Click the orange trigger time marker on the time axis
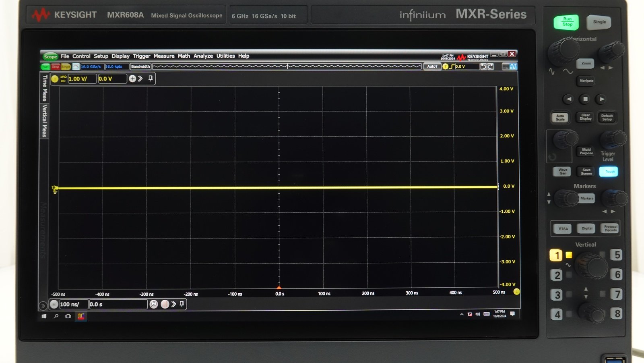The image size is (644, 363). 279,287
